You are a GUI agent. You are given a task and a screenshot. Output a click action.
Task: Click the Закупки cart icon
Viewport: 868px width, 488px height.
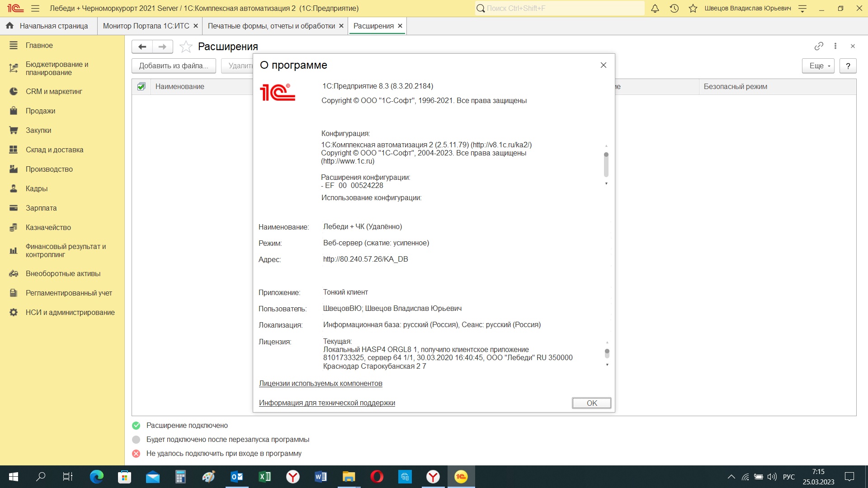tap(14, 130)
